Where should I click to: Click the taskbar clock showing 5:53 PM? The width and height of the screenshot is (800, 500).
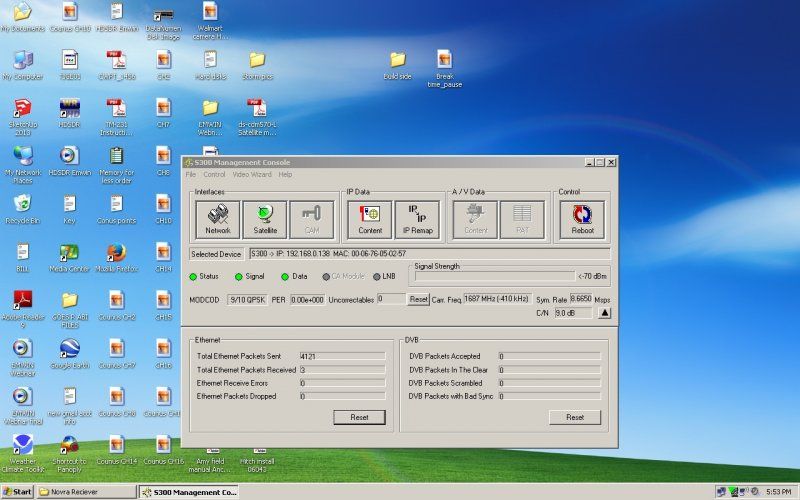click(779, 492)
